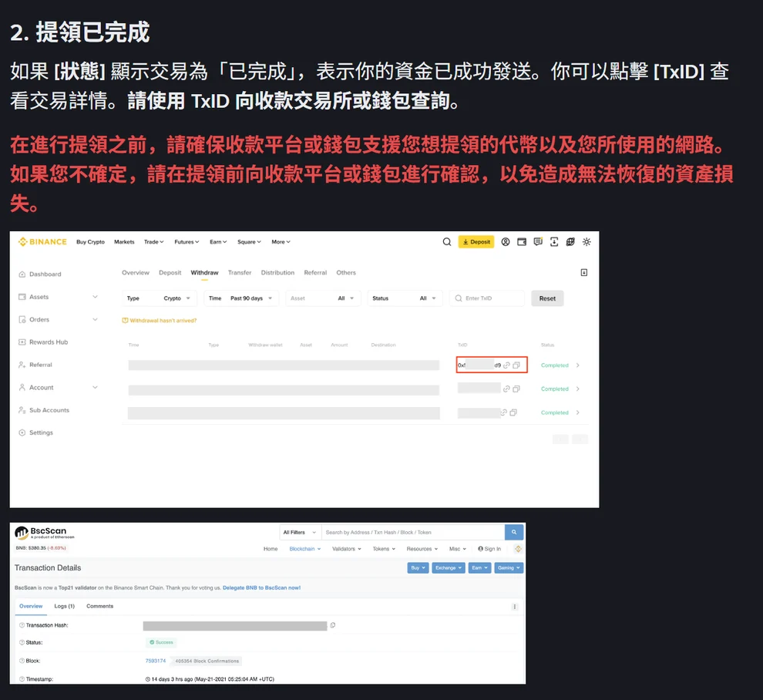
Task: Open the Binance Earn menu
Action: [218, 242]
